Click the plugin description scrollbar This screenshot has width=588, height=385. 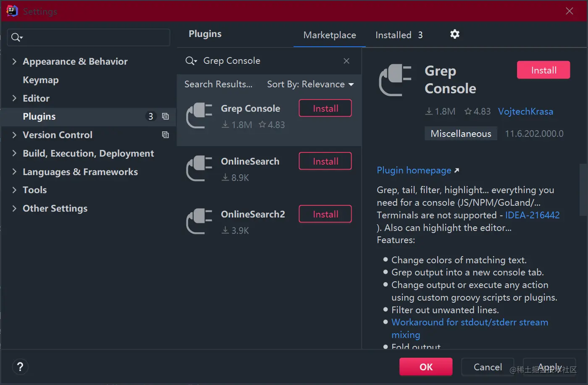tap(583, 190)
